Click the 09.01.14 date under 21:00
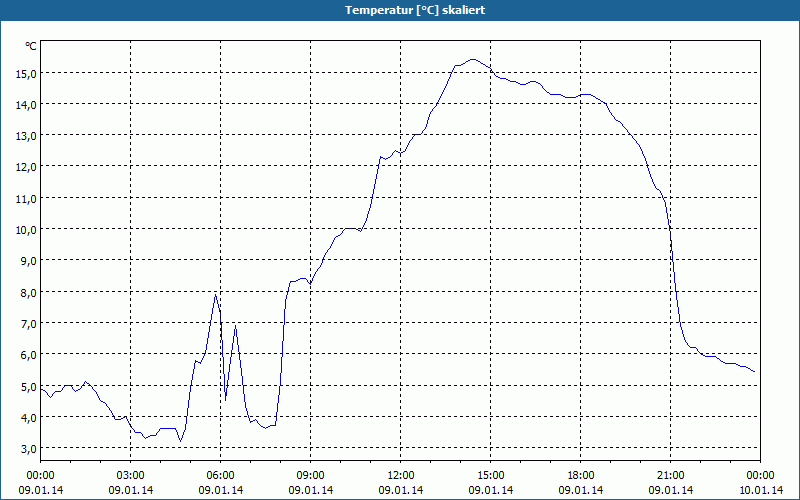The image size is (800, 500). point(670,490)
